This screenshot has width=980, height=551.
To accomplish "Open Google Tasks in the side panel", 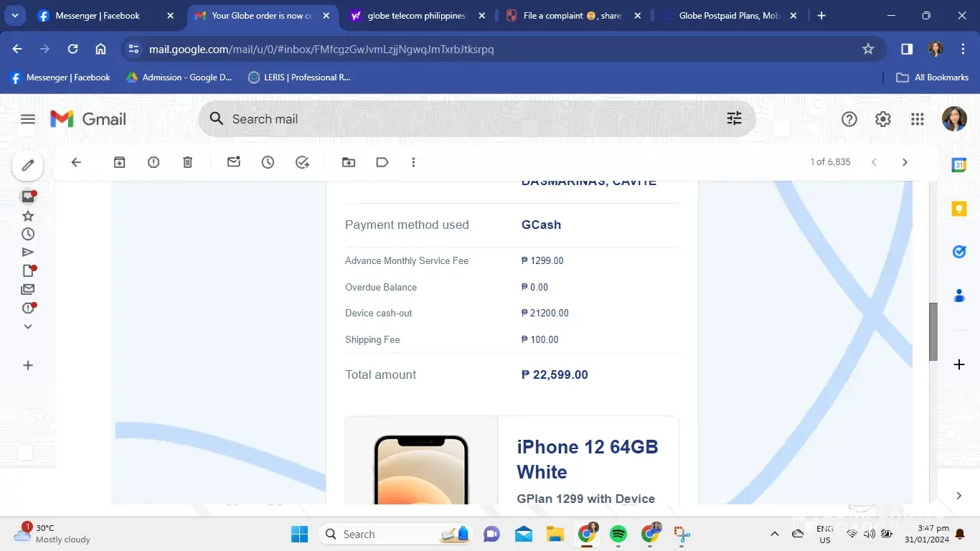I will [x=959, y=252].
